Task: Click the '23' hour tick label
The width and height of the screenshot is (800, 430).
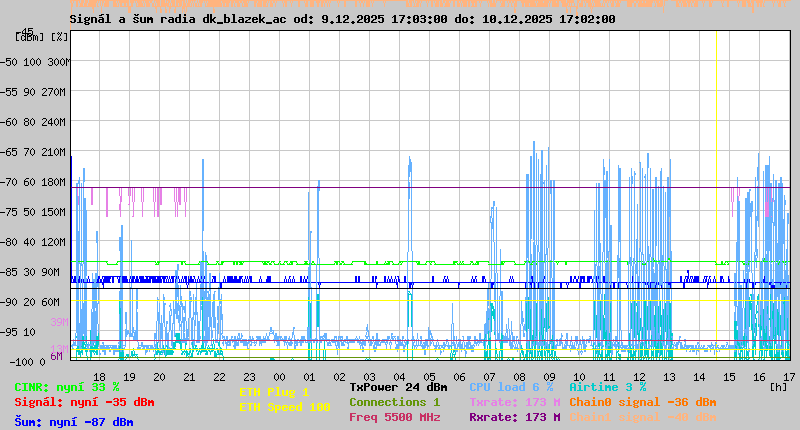Action: [x=249, y=377]
